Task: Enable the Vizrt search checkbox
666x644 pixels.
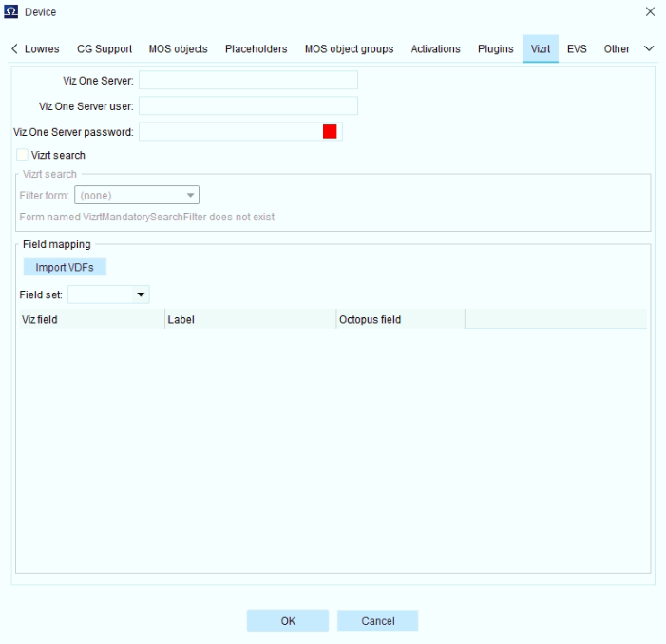Action: pos(22,155)
